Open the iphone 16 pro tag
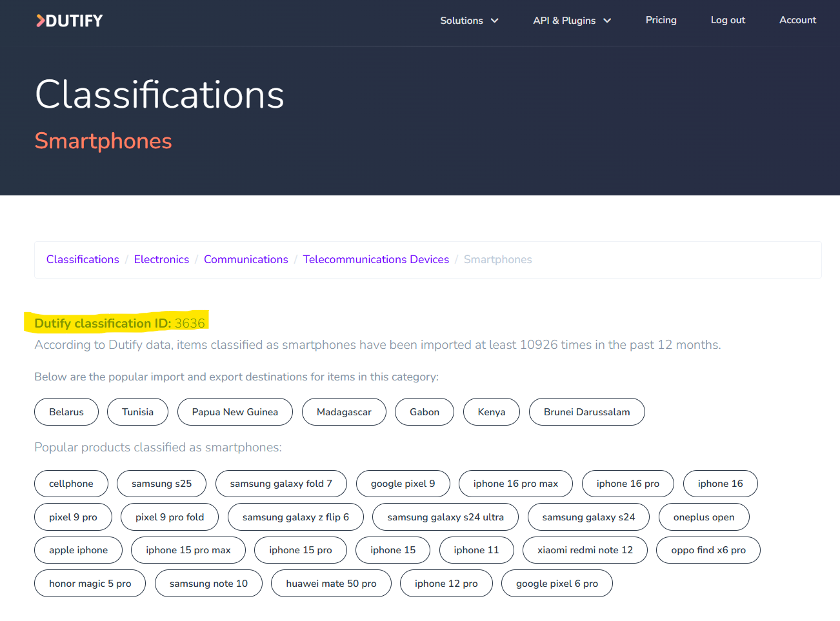840x621 pixels. (628, 484)
